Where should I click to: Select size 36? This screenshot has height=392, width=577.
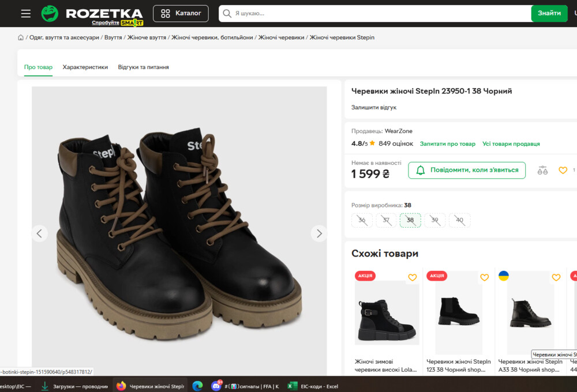362,220
